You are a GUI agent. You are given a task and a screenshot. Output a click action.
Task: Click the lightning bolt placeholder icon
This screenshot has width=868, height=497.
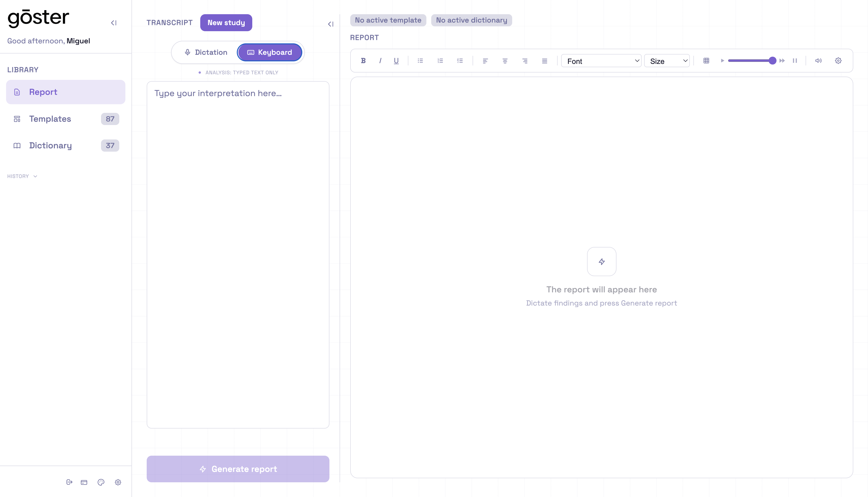[602, 261]
